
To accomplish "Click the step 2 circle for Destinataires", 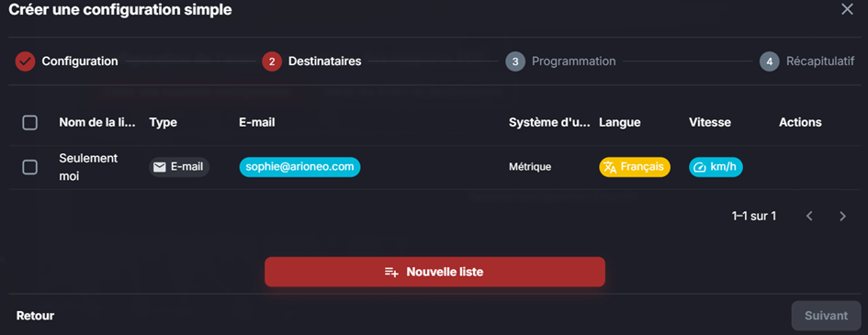I will tap(272, 61).
